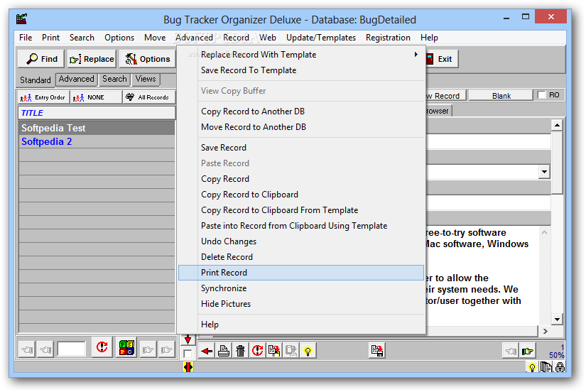The height and width of the screenshot is (392, 586).
Task: Click the text box scroll up arrow
Action: (544, 232)
